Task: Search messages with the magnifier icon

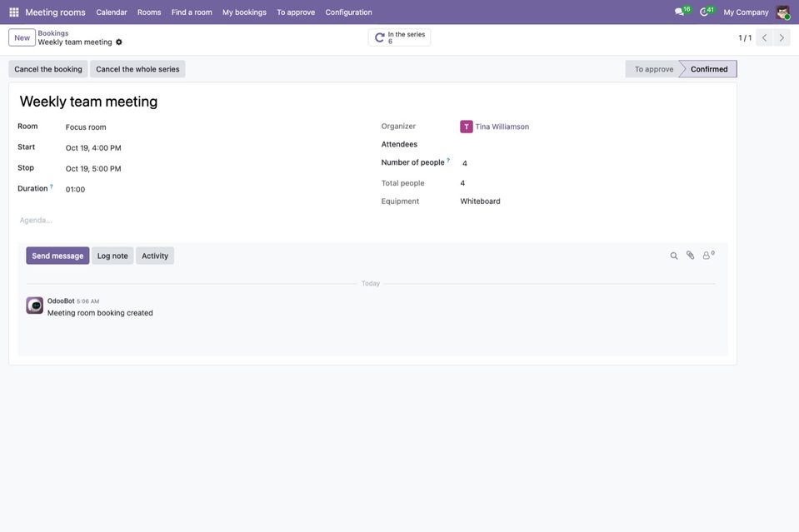Action: click(x=674, y=256)
